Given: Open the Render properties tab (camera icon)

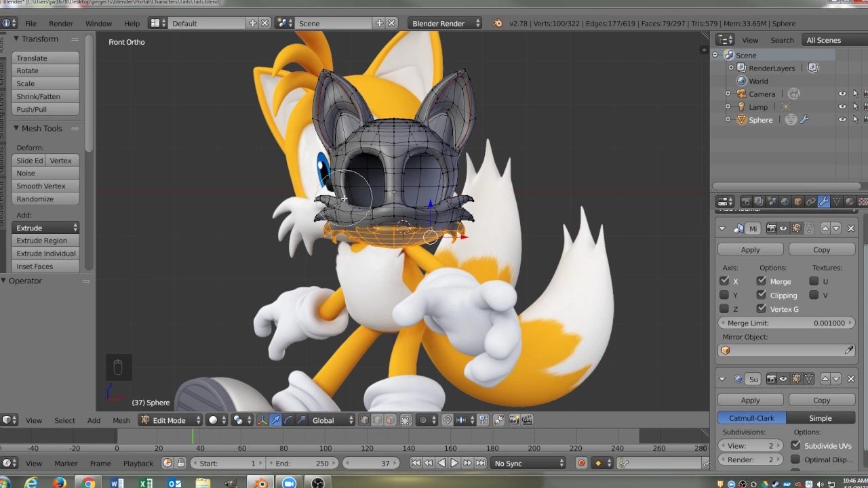Looking at the screenshot, I should tap(747, 201).
